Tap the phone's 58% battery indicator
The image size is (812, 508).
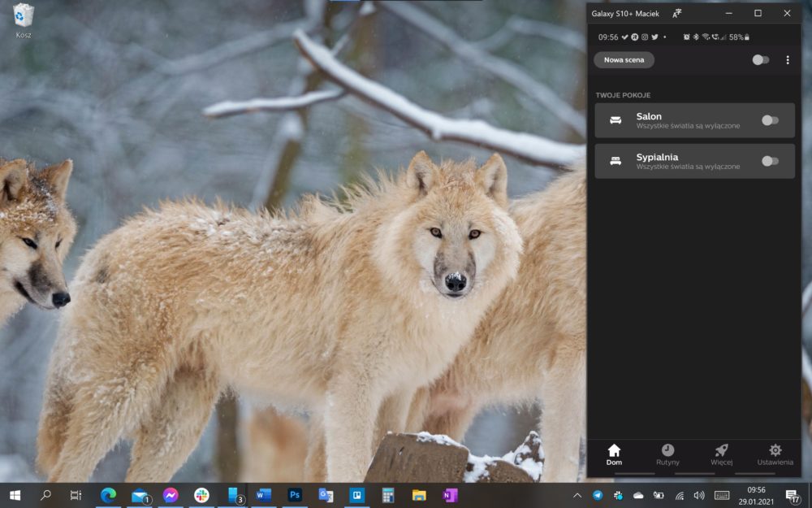point(739,37)
